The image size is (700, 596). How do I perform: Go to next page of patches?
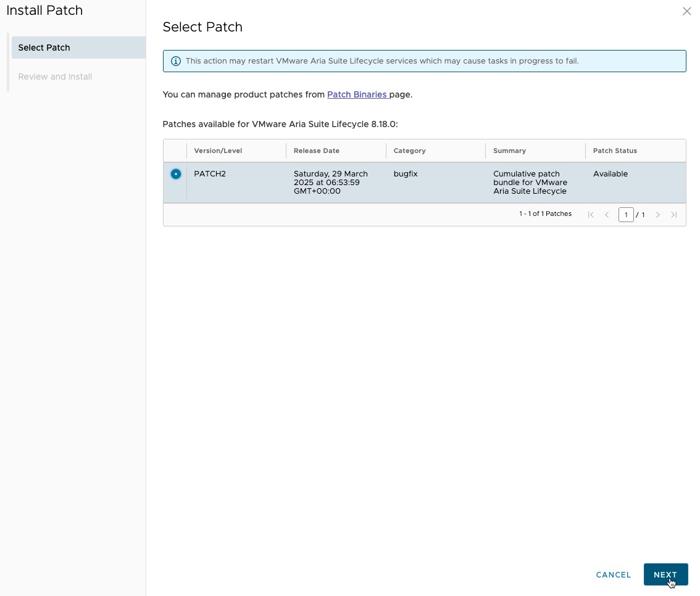[658, 215]
